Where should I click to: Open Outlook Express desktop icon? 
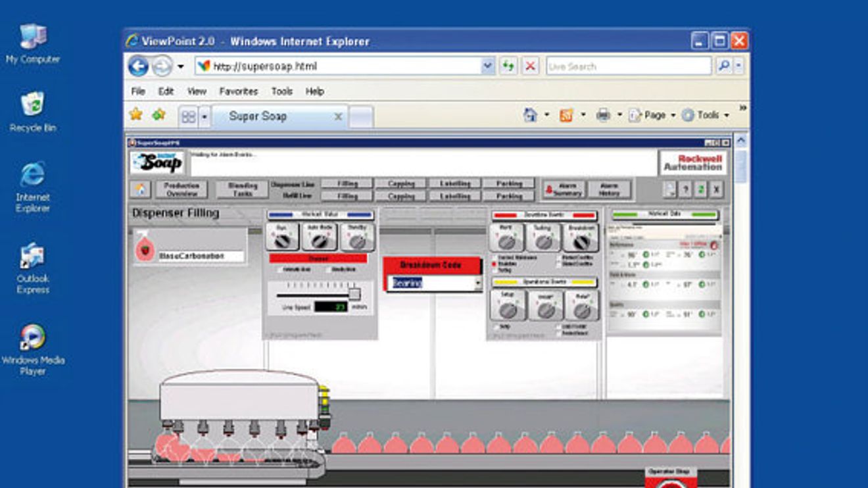click(33, 268)
